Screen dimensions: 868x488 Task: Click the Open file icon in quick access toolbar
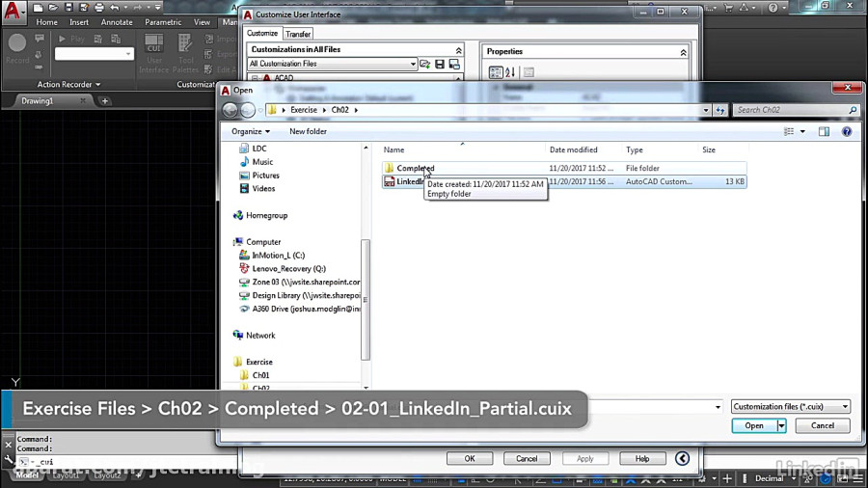[x=53, y=8]
